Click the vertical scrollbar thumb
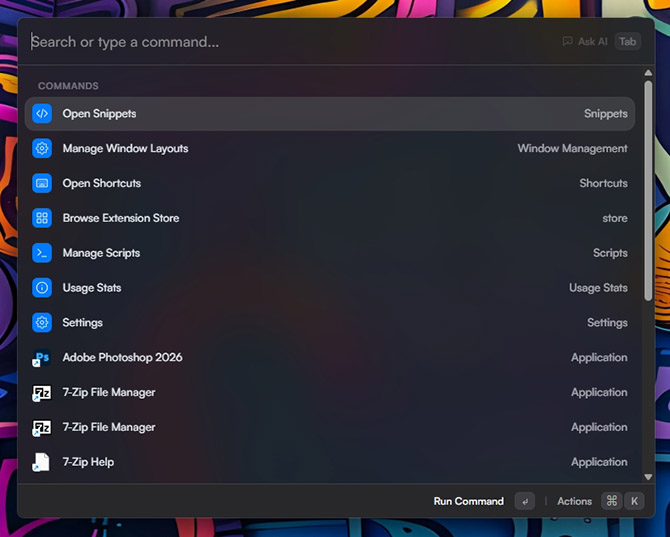The image size is (670, 537). click(648, 191)
